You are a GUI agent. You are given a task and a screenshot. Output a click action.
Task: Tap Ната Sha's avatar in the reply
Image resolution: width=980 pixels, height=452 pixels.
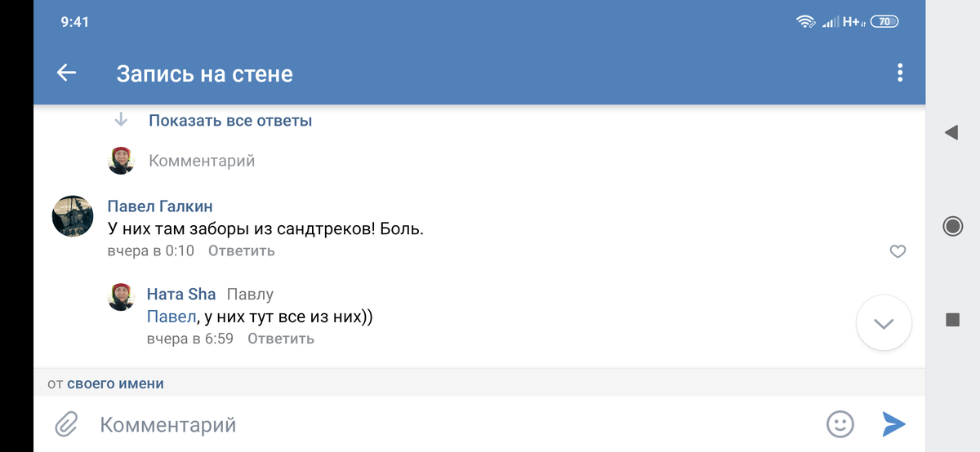(122, 296)
